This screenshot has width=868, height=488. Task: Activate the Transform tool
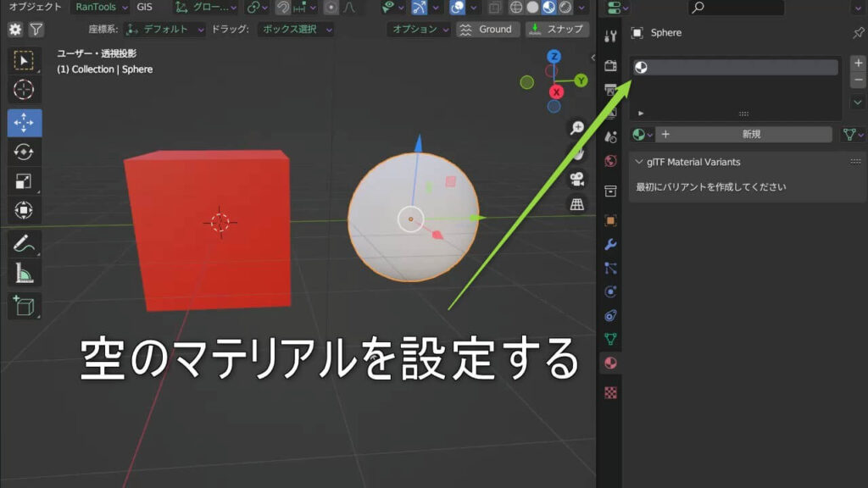24,210
